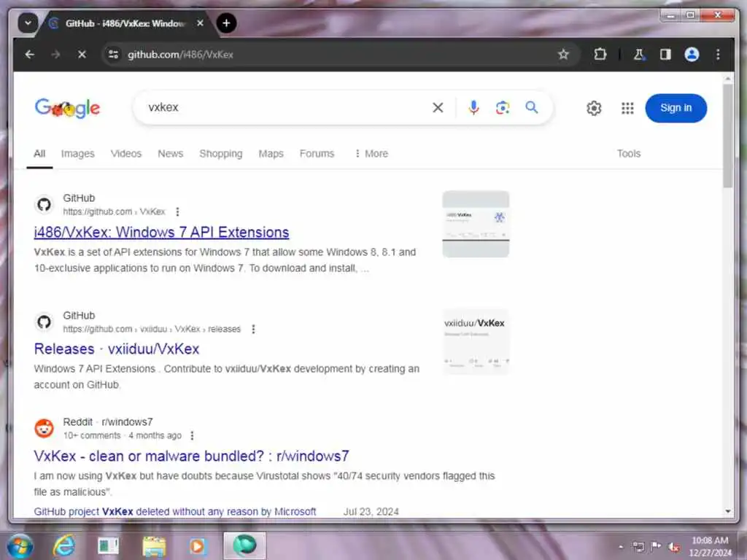Switch to News results
Screen dimensions: 747x560
click(171, 154)
